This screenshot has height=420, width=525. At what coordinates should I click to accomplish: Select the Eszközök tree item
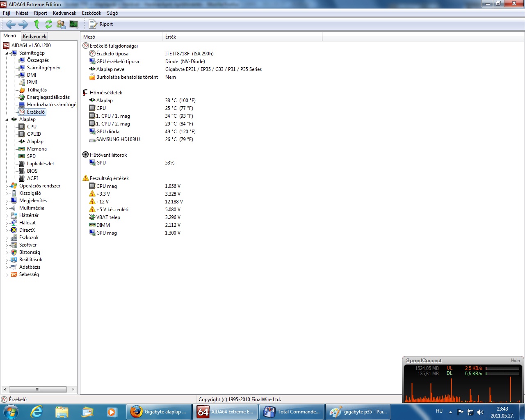tap(29, 237)
